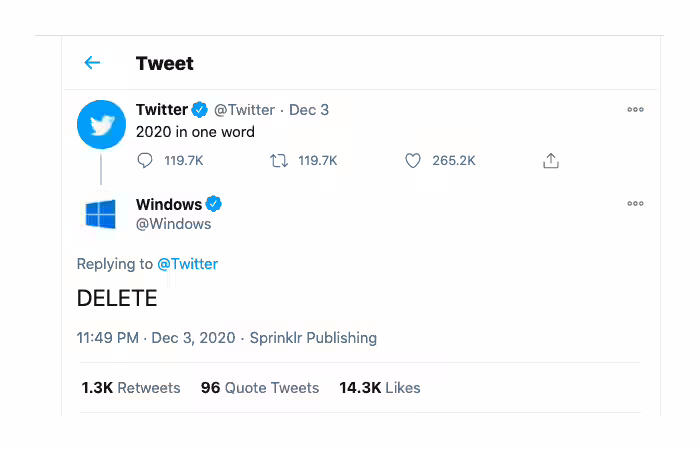Go back using the blue arrow
The image size is (700, 450).
pyautogui.click(x=92, y=62)
